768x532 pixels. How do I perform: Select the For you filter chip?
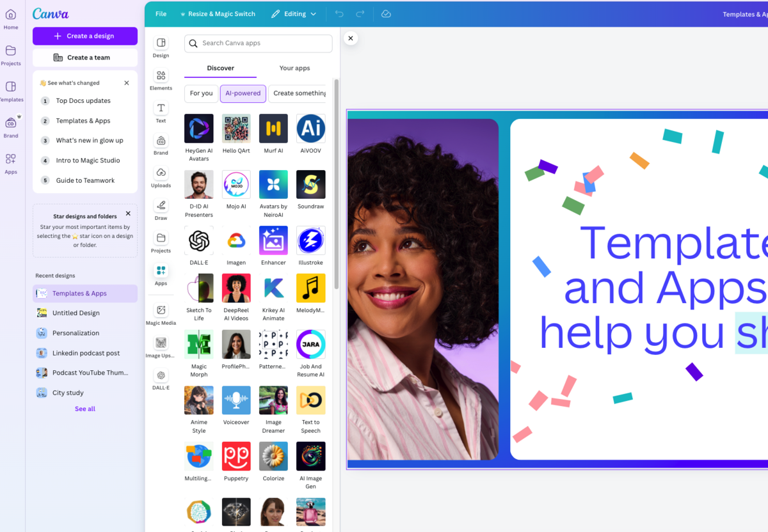201,93
